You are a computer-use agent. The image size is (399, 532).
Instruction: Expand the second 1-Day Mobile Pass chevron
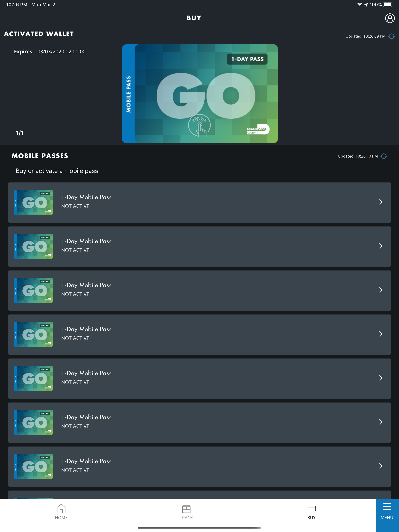click(380, 246)
